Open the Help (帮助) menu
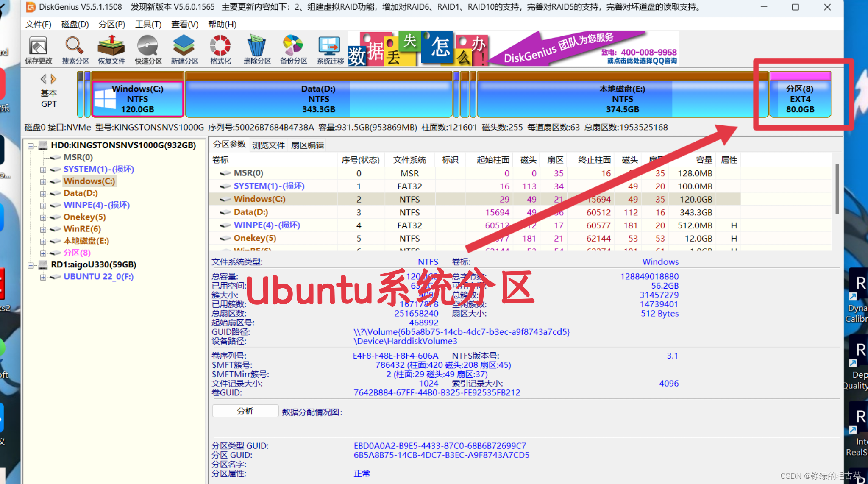Viewport: 868px width, 484px height. (x=222, y=24)
